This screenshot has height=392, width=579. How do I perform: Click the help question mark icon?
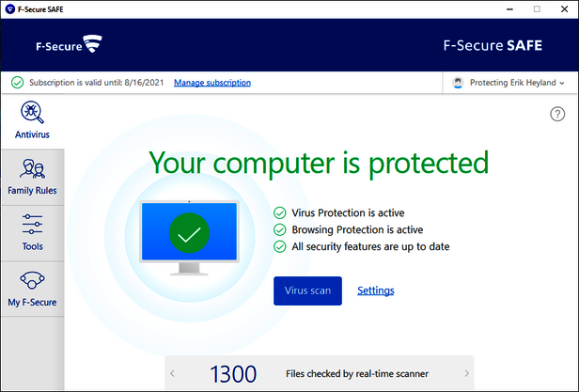556,114
